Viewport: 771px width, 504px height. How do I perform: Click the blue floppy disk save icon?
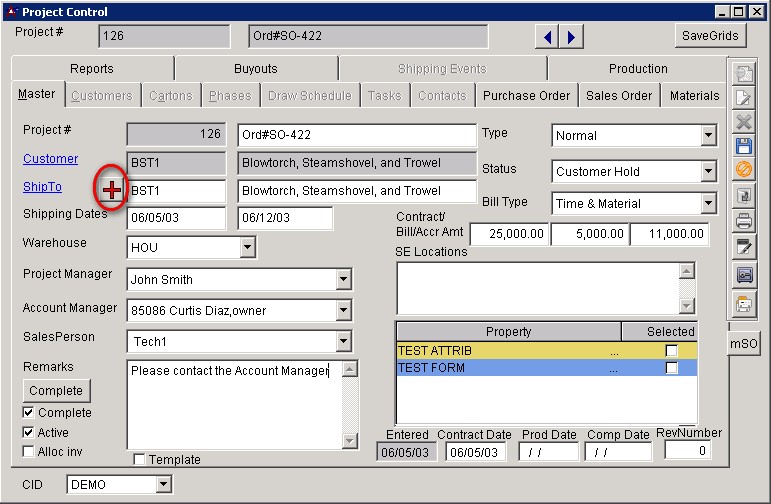743,146
